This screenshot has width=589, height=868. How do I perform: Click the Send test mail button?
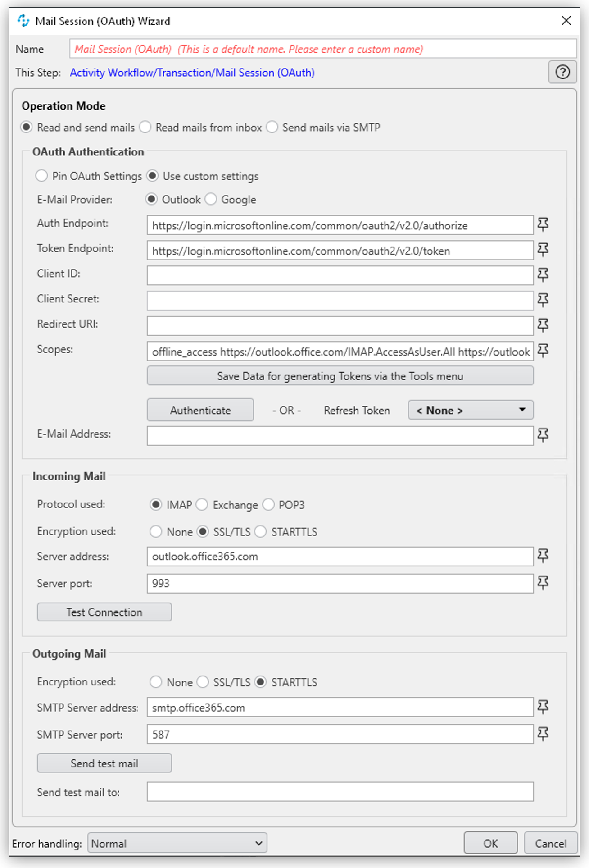tap(104, 763)
